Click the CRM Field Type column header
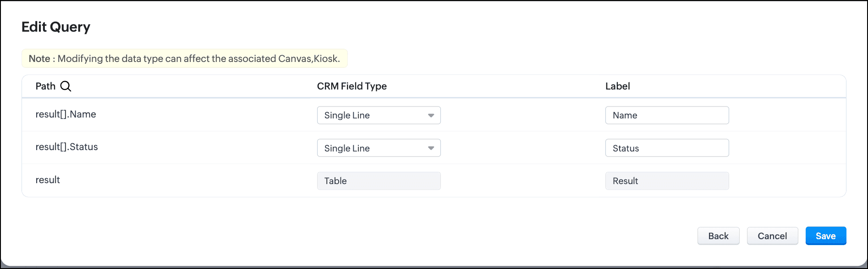The width and height of the screenshot is (868, 269). coord(352,86)
